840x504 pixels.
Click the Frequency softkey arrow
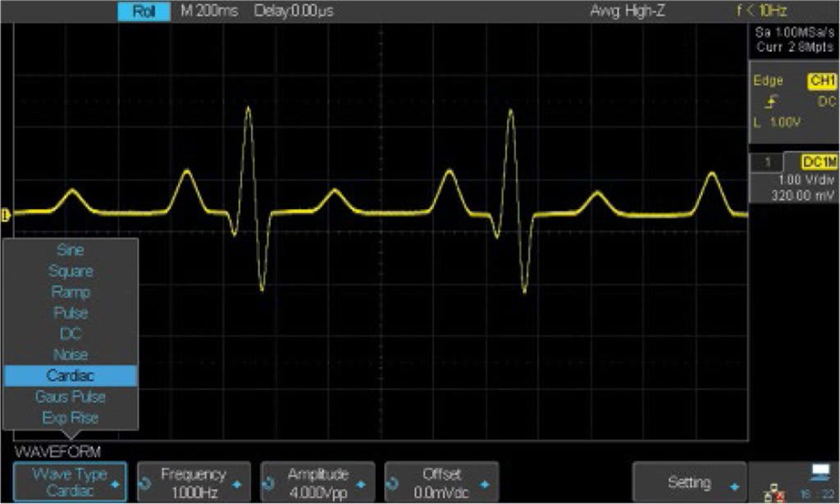click(237, 484)
